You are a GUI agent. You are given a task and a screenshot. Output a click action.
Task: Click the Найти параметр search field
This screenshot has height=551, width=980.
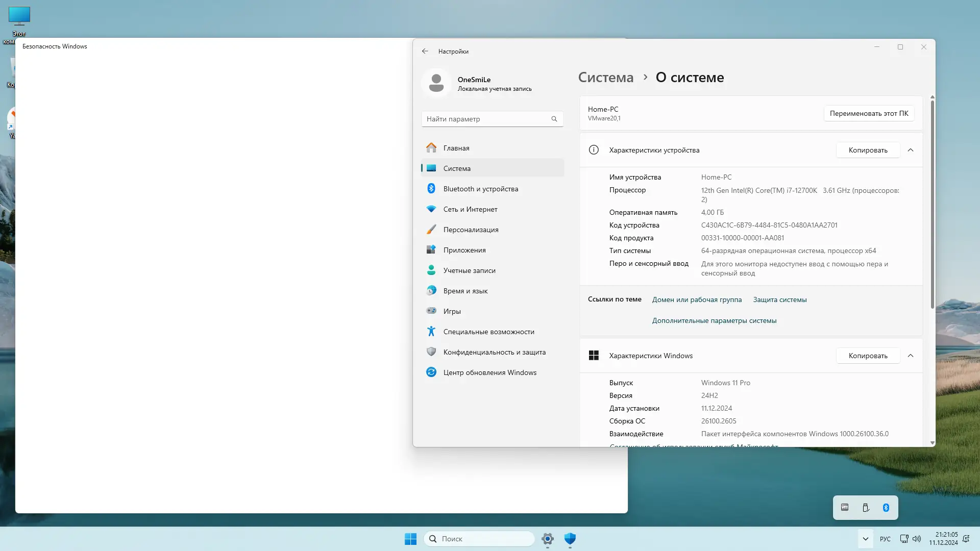485,119
